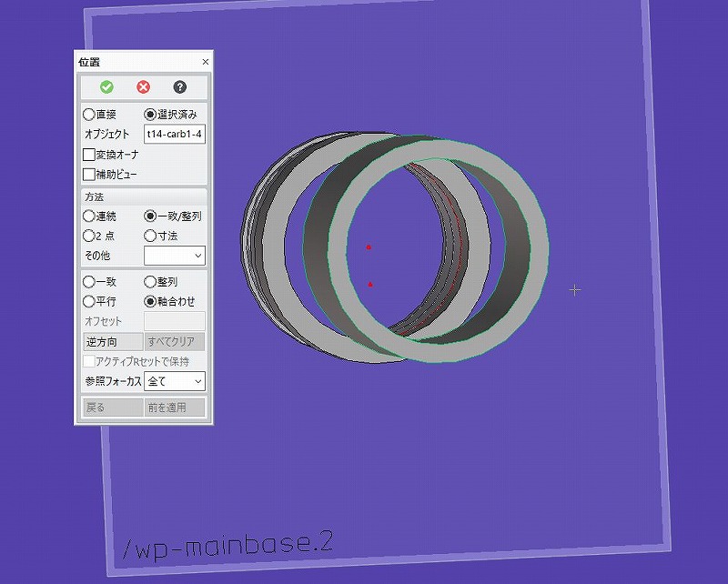Cancel with the red X icon
The image size is (728, 584).
click(143, 87)
